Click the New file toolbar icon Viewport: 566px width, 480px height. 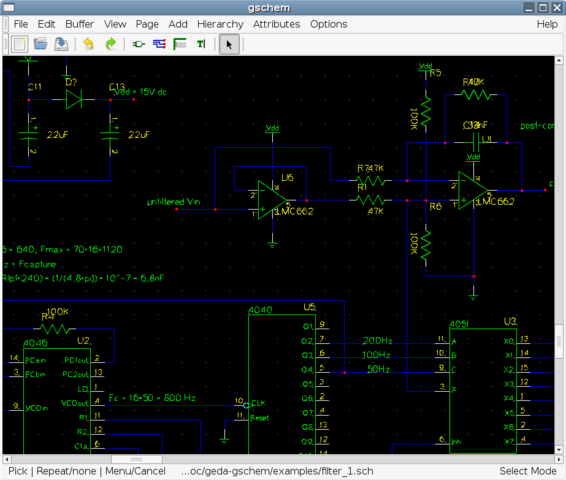(20, 44)
